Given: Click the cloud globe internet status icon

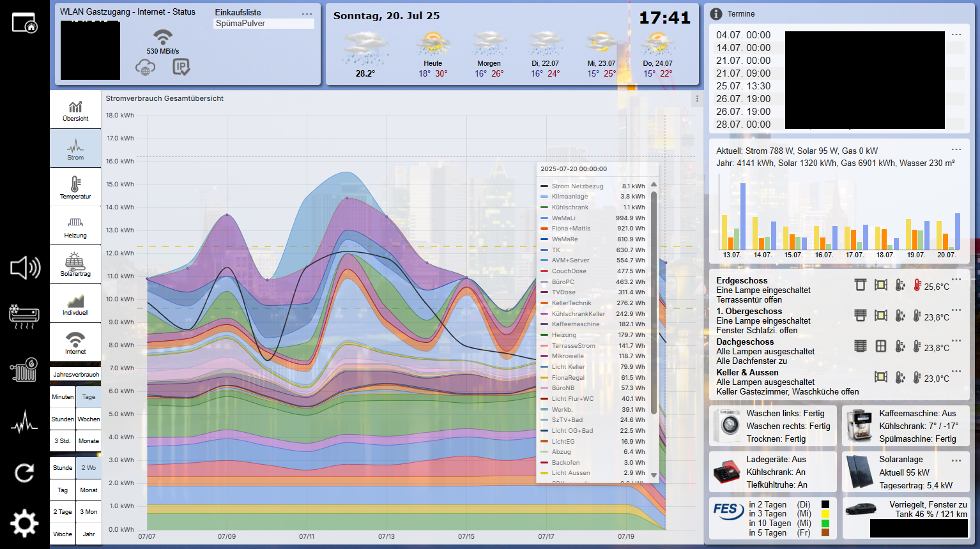Looking at the screenshot, I should pos(146,67).
